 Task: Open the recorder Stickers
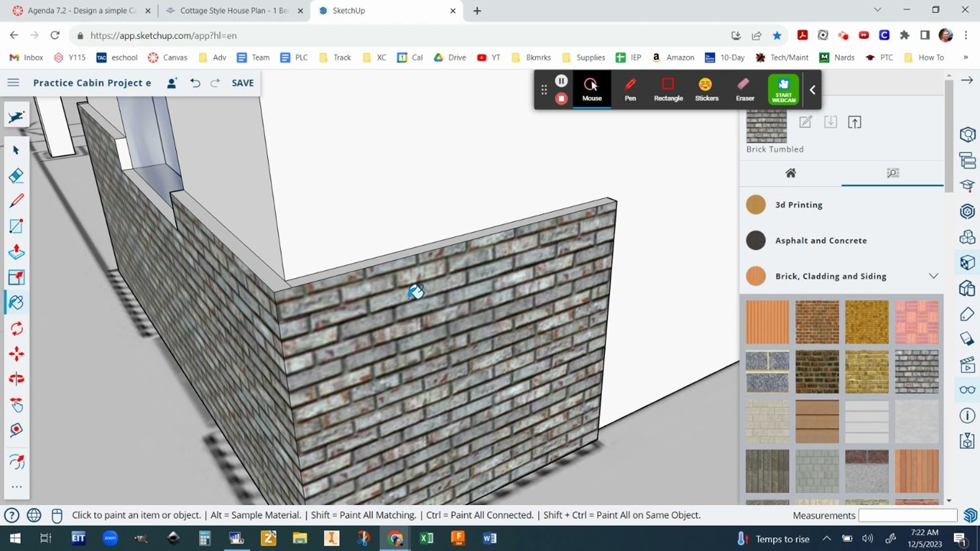click(706, 90)
